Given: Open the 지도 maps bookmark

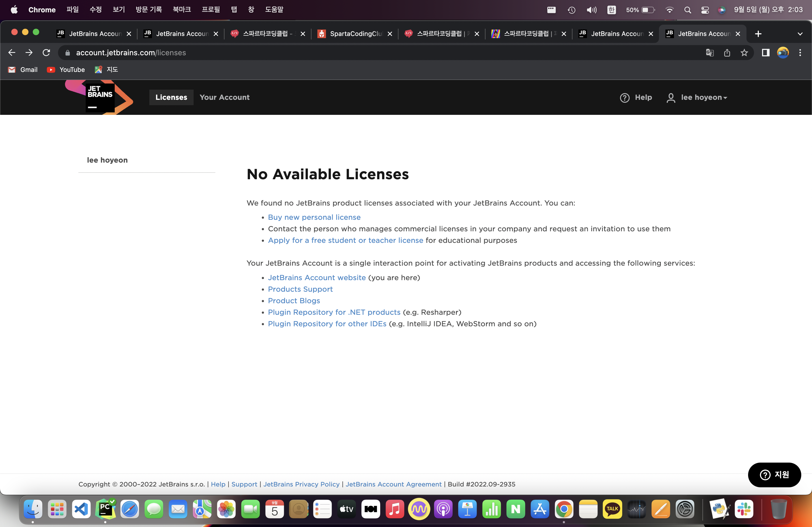Looking at the screenshot, I should coord(106,69).
